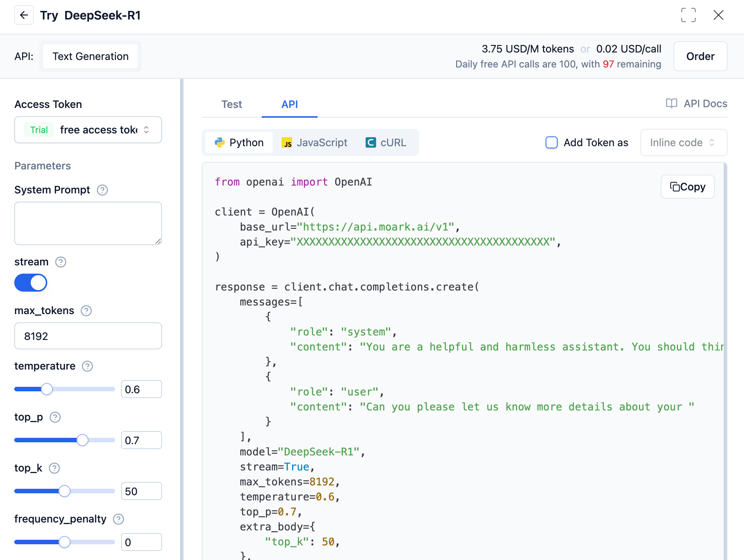Screen dimensions: 744x560
Task: Click the frequency_penalty help icon
Action: click(x=118, y=519)
